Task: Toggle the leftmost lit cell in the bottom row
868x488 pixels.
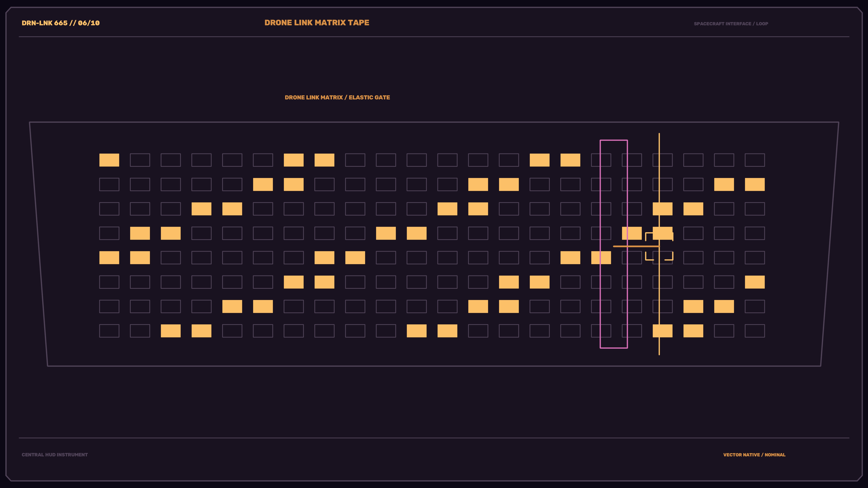Action: [x=171, y=331]
